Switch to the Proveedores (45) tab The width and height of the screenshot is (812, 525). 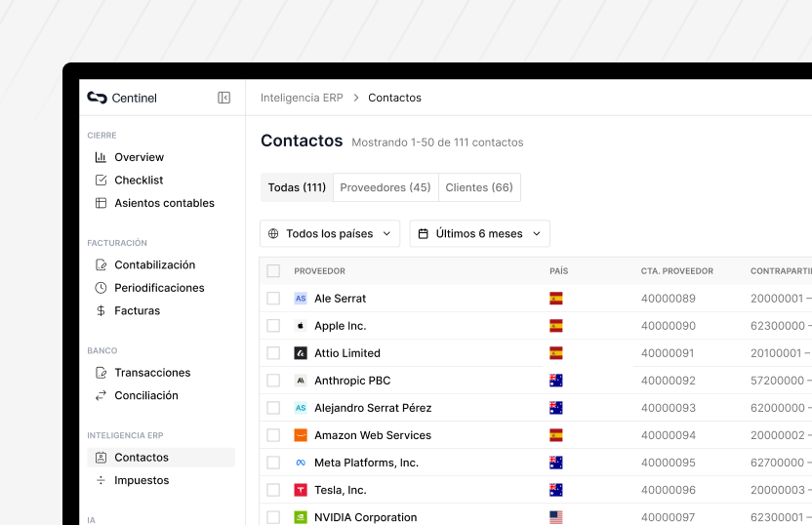pyautogui.click(x=386, y=187)
